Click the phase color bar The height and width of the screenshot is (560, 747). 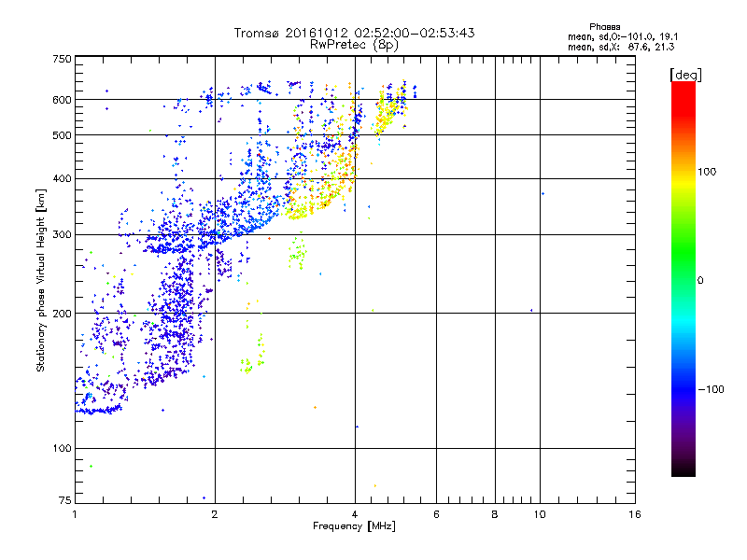pos(684,278)
